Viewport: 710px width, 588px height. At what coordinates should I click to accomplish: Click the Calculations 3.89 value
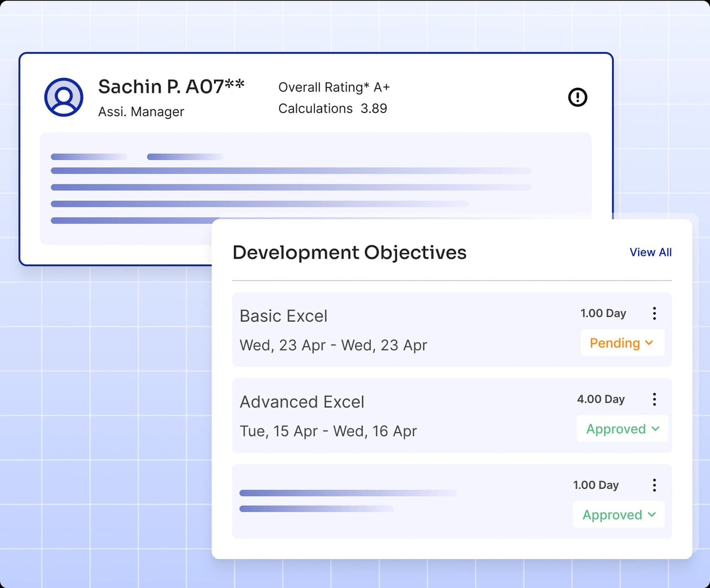coord(332,109)
